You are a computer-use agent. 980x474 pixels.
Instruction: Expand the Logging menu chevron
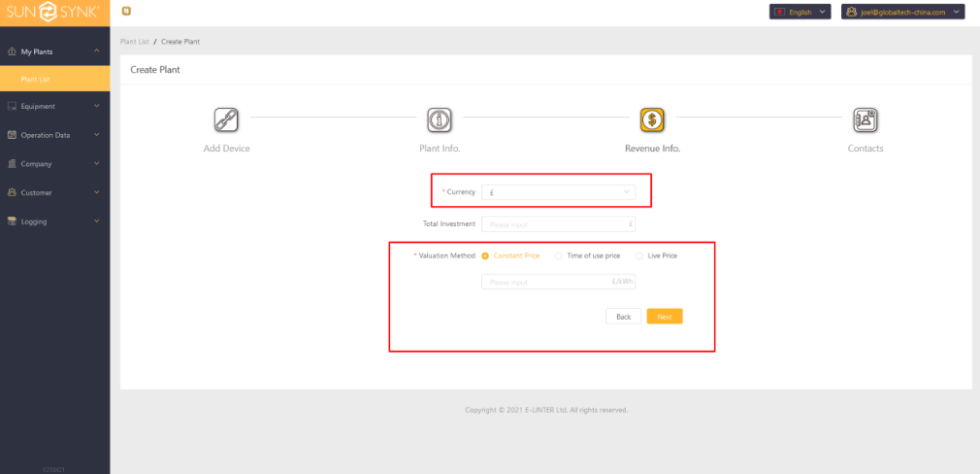(x=96, y=220)
